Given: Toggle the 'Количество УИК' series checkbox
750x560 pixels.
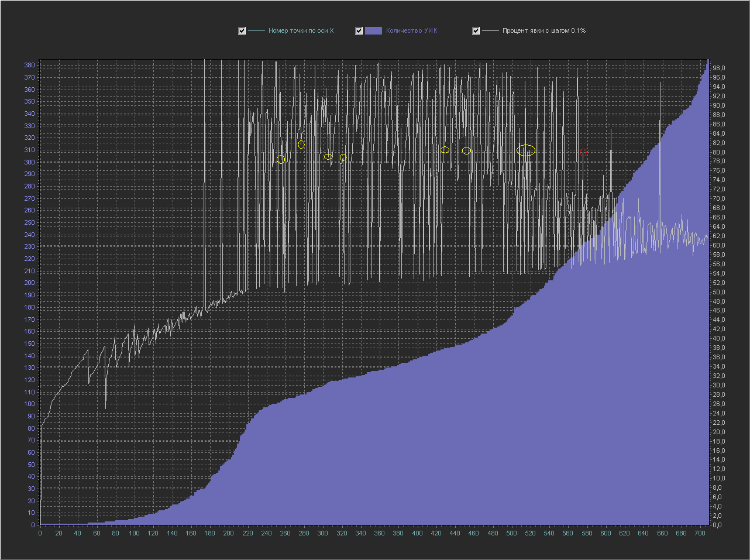Looking at the screenshot, I should click(359, 31).
